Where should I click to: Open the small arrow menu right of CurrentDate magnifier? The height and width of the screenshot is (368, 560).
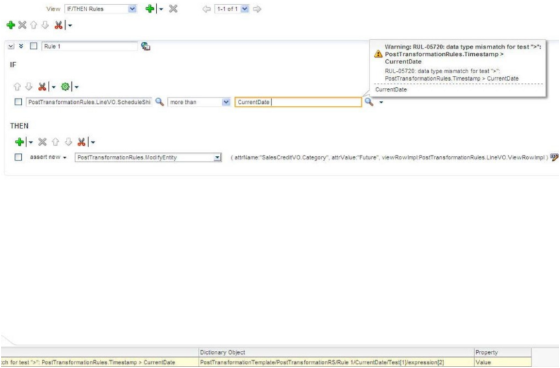click(x=381, y=103)
